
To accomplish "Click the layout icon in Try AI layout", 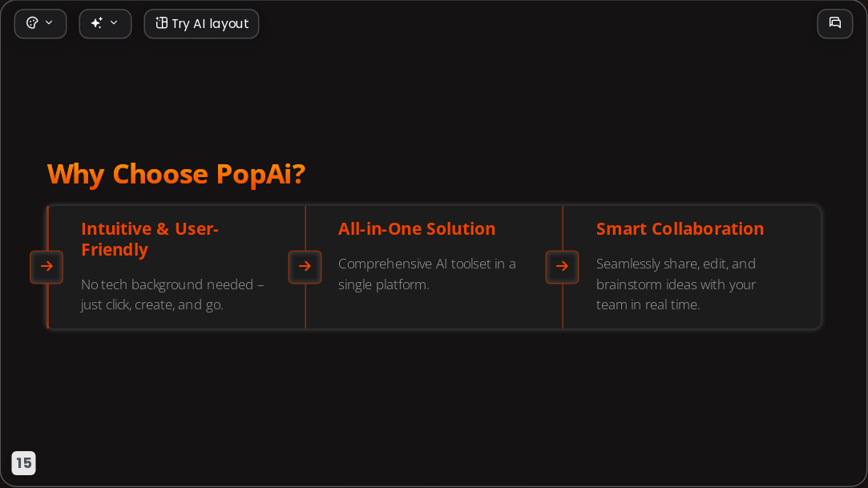I will click(x=162, y=22).
